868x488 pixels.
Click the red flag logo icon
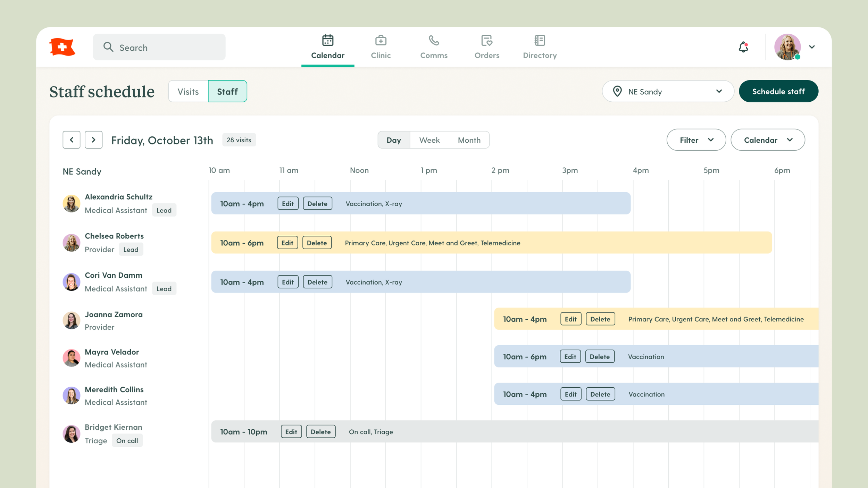click(x=62, y=47)
